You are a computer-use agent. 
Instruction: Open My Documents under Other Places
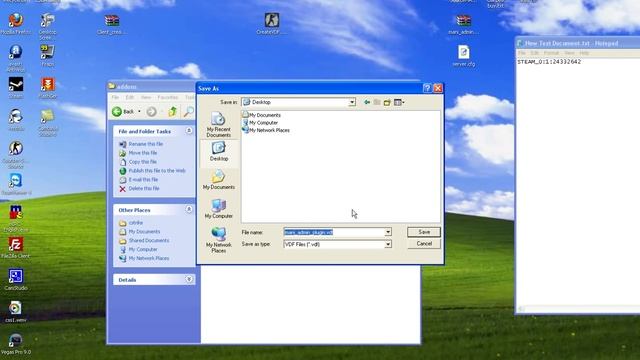[x=144, y=231]
